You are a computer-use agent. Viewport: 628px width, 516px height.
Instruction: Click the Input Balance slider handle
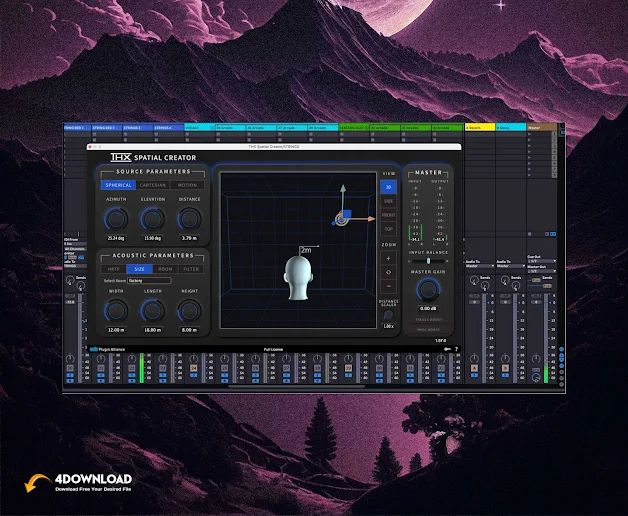click(x=429, y=261)
